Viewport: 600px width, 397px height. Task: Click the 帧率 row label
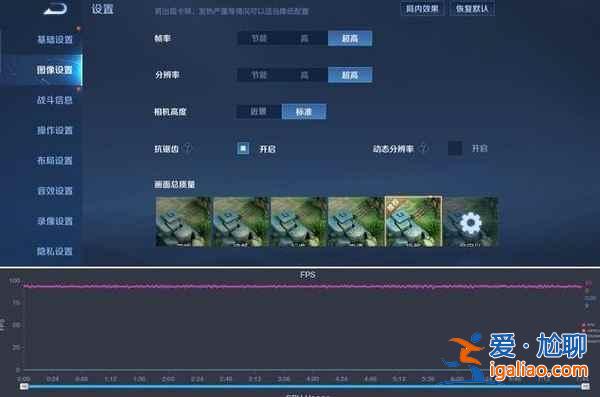point(162,38)
